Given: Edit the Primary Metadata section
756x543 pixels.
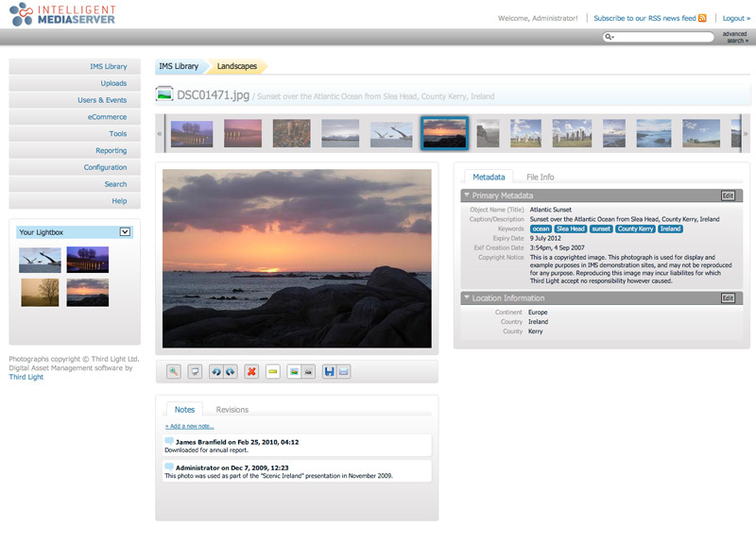Looking at the screenshot, I should click(x=728, y=195).
